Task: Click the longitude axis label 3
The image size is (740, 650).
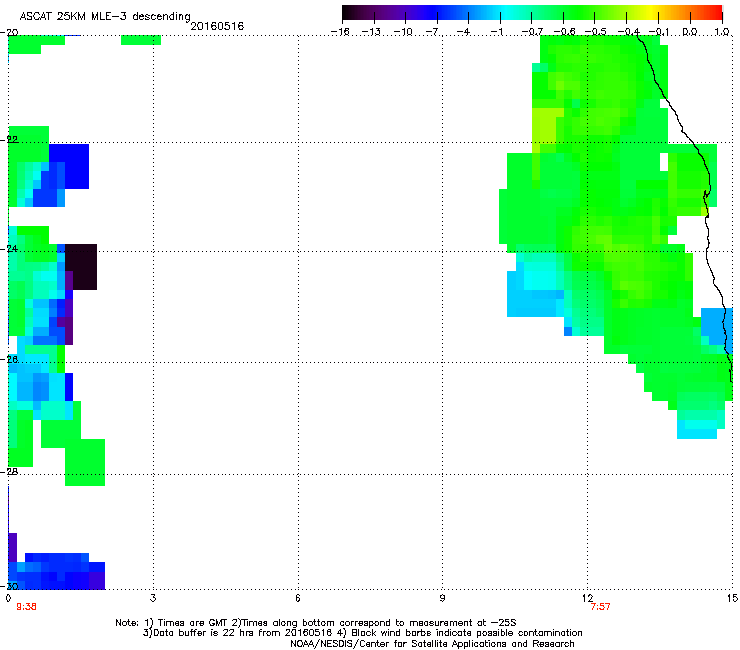Action: coord(153,599)
